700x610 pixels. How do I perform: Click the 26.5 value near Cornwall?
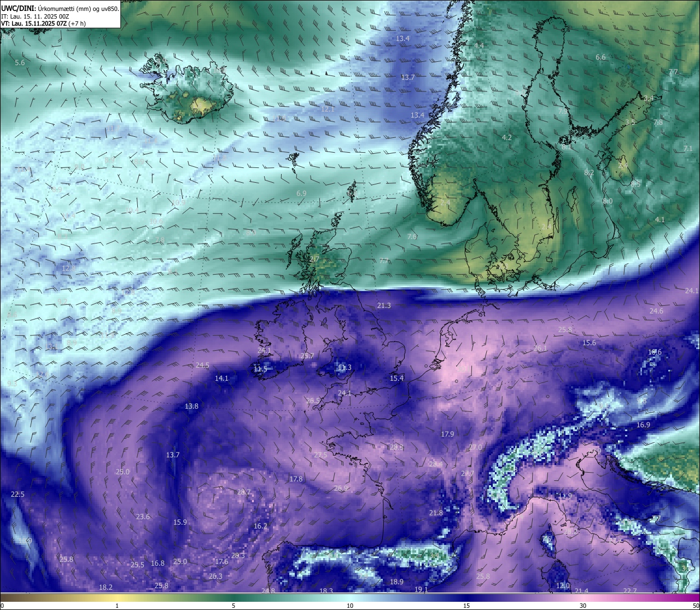313,401
